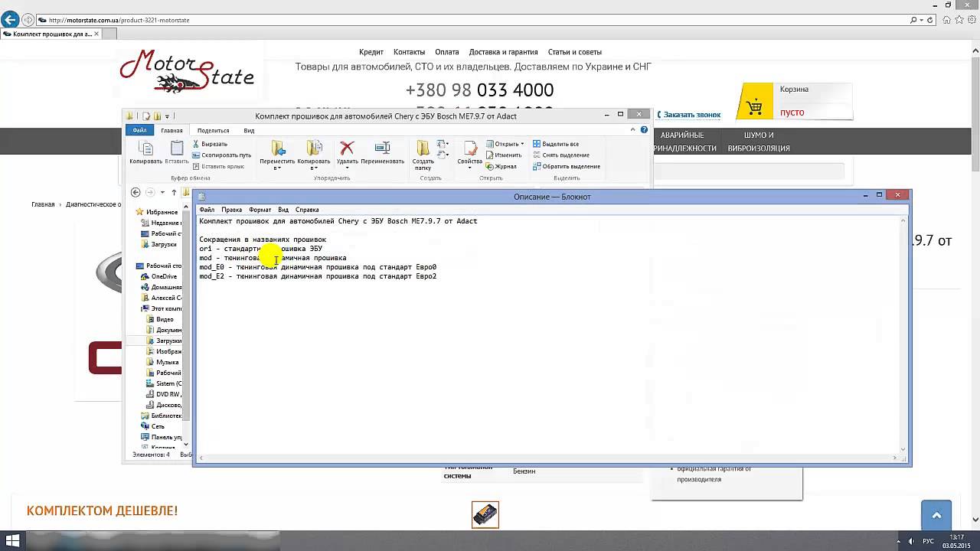Click the Notepad horizontal scrollbar

click(547, 458)
